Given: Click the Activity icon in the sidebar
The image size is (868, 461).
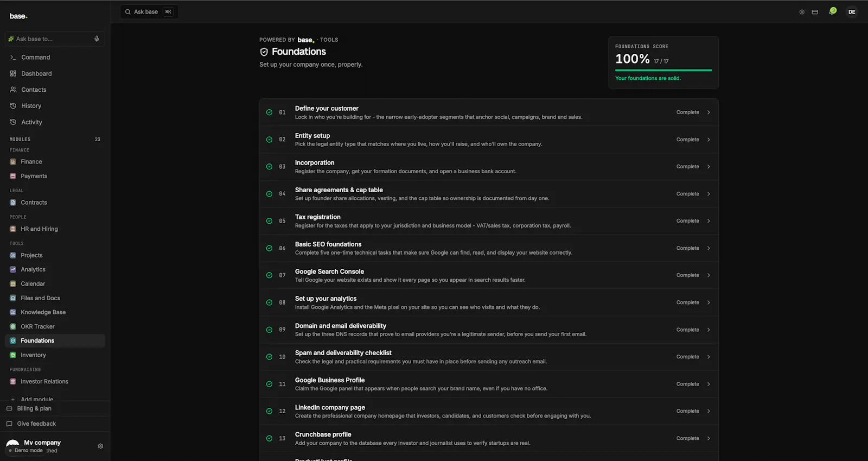Looking at the screenshot, I should pyautogui.click(x=13, y=123).
